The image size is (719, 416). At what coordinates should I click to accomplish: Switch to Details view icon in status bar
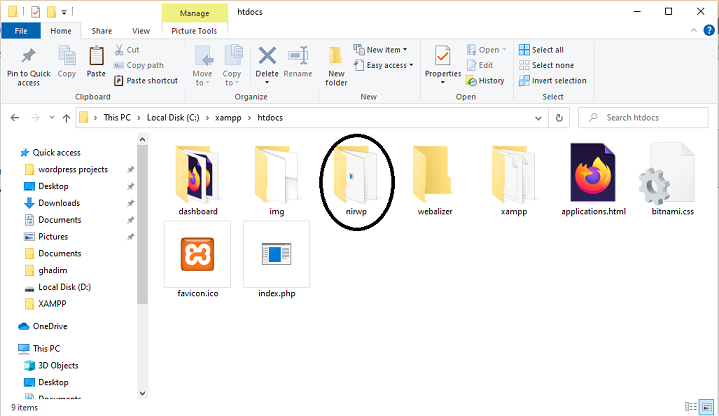pos(691,407)
